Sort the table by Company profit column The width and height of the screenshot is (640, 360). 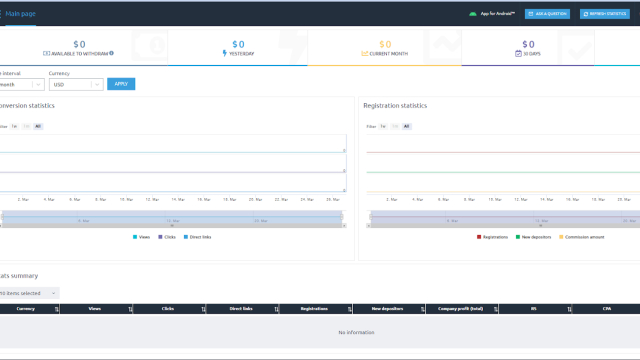pyautogui.click(x=496, y=309)
